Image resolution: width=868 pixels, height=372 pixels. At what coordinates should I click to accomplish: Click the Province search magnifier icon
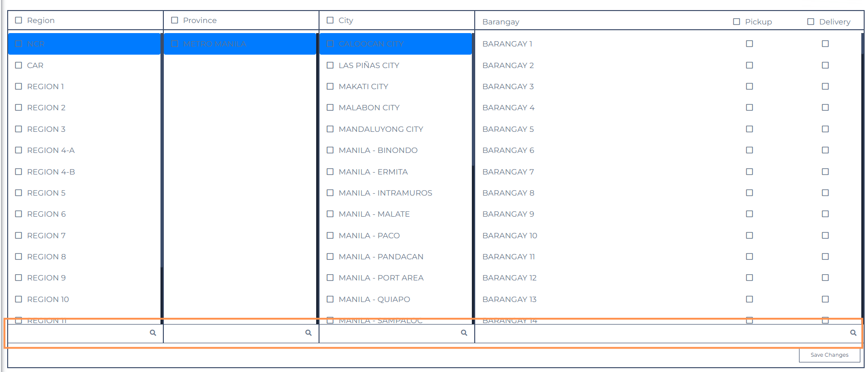coord(308,333)
